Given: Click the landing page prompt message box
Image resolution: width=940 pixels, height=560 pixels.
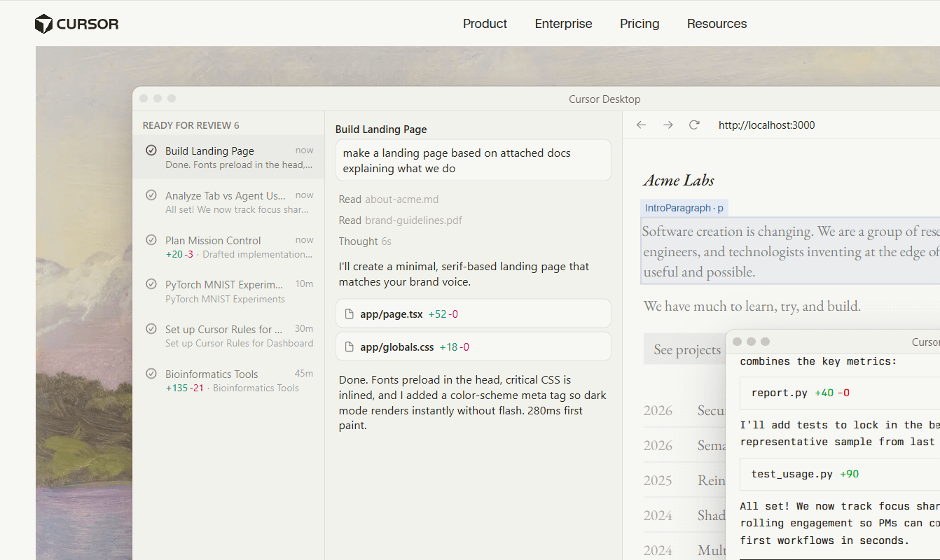Looking at the screenshot, I should pyautogui.click(x=474, y=160).
